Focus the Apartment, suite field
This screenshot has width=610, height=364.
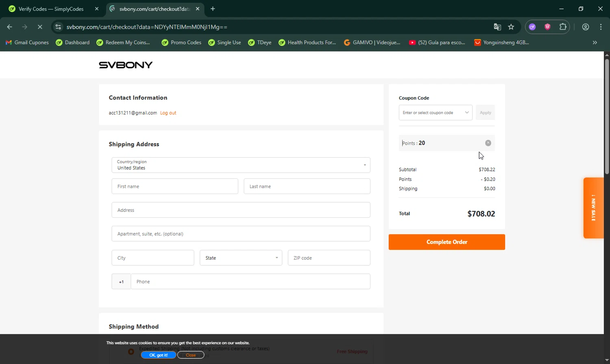coord(241,234)
